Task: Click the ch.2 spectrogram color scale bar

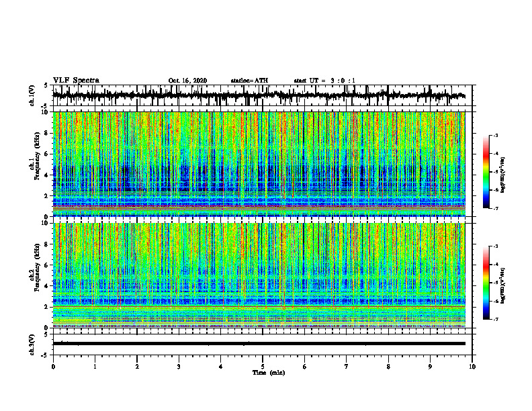Action: click(x=486, y=283)
